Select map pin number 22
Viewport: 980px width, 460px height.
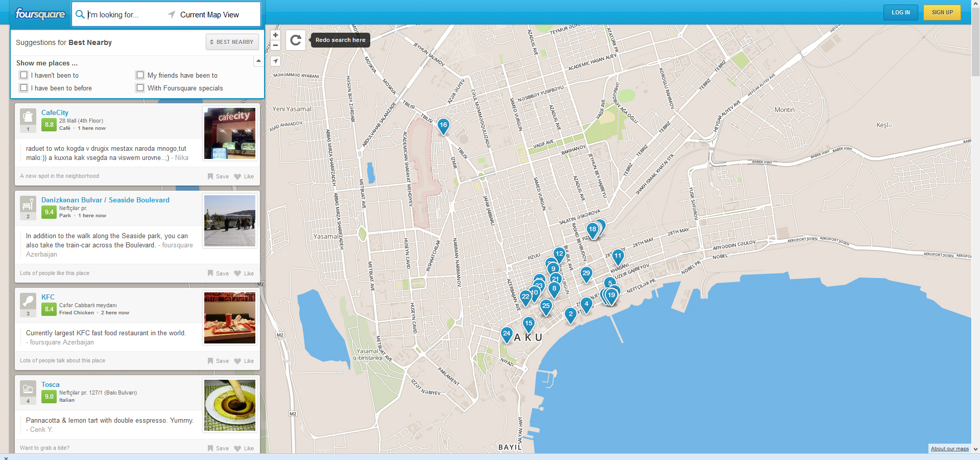click(x=525, y=297)
